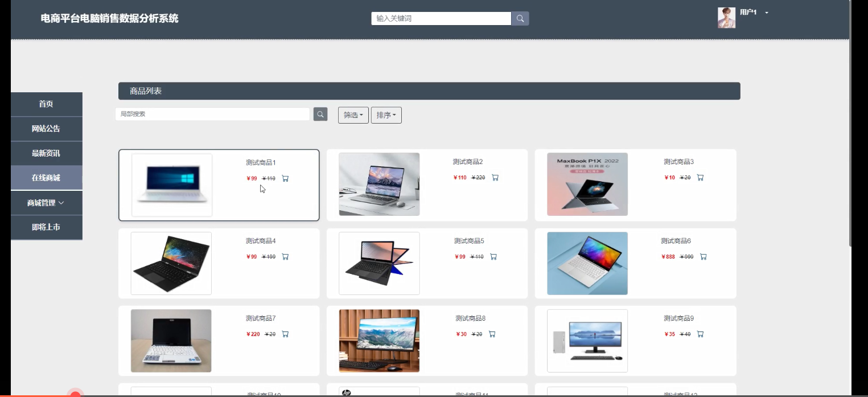The image size is (868, 397).
Task: Add 测试商品2 to cart via cart icon
Action: (x=495, y=178)
